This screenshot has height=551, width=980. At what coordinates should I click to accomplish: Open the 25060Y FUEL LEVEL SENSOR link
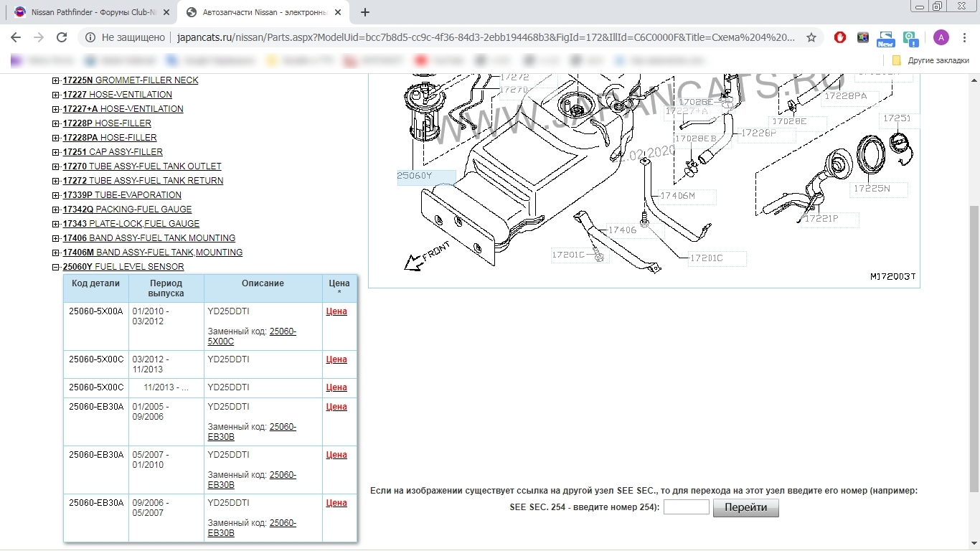click(123, 267)
